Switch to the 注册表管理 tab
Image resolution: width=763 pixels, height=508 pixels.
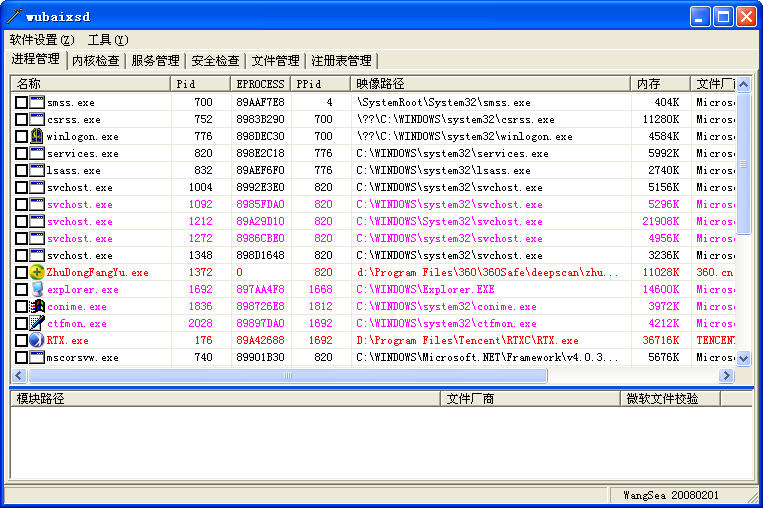340,61
